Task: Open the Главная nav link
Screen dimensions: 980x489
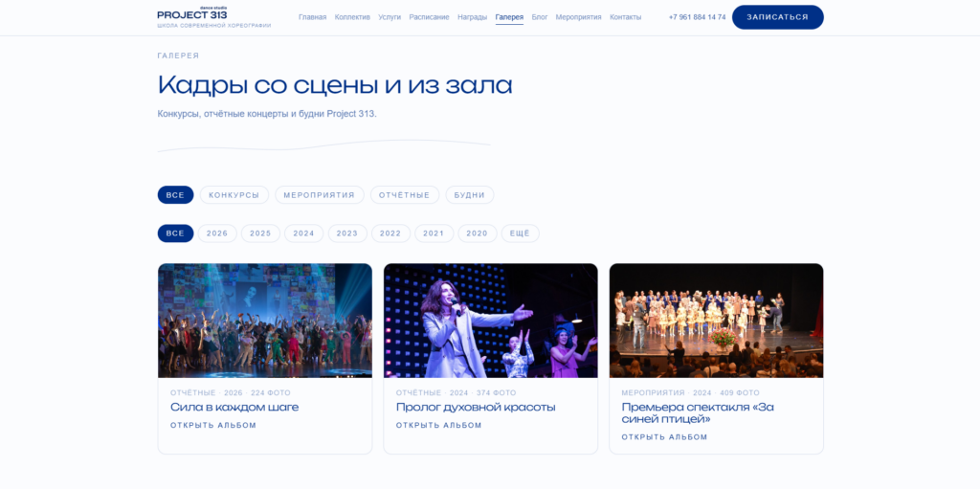Action: pos(313,17)
